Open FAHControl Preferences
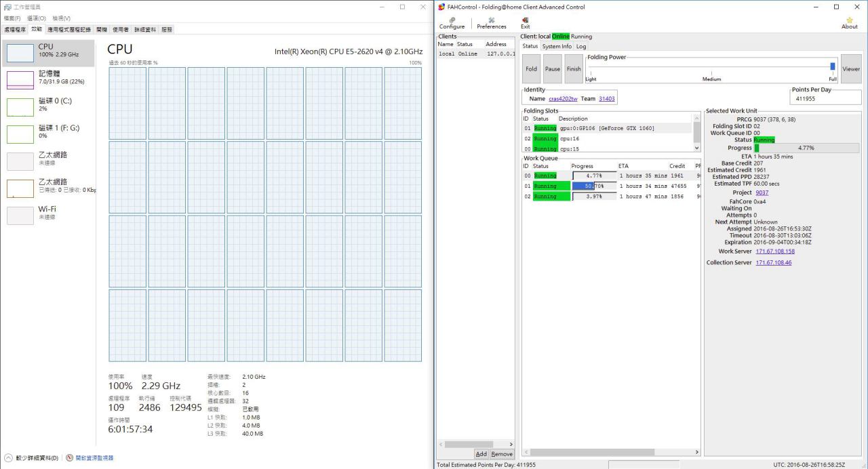The width and height of the screenshot is (868, 469). [491, 22]
